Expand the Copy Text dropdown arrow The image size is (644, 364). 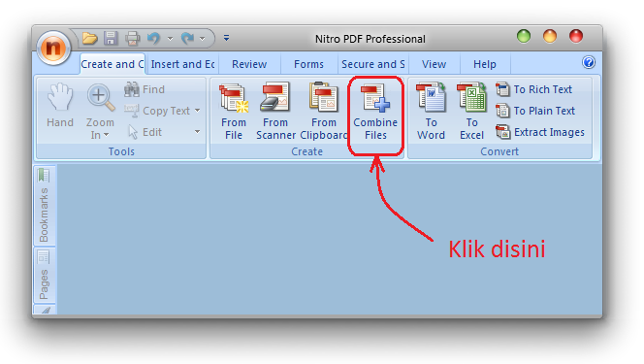pos(198,111)
